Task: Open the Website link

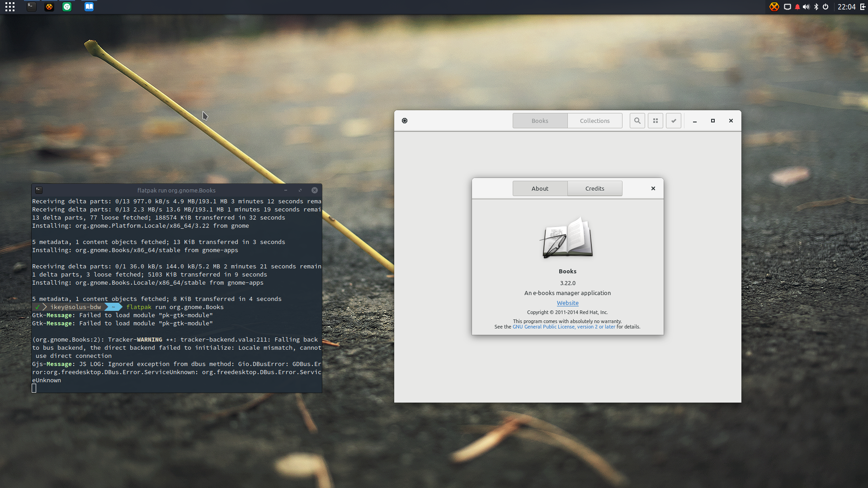Action: click(x=567, y=303)
